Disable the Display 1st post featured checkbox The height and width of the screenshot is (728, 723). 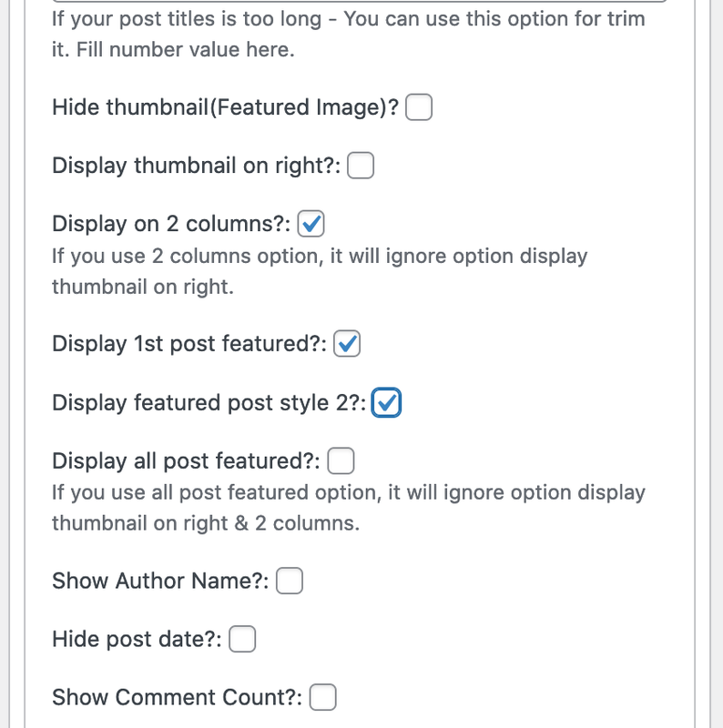click(347, 344)
